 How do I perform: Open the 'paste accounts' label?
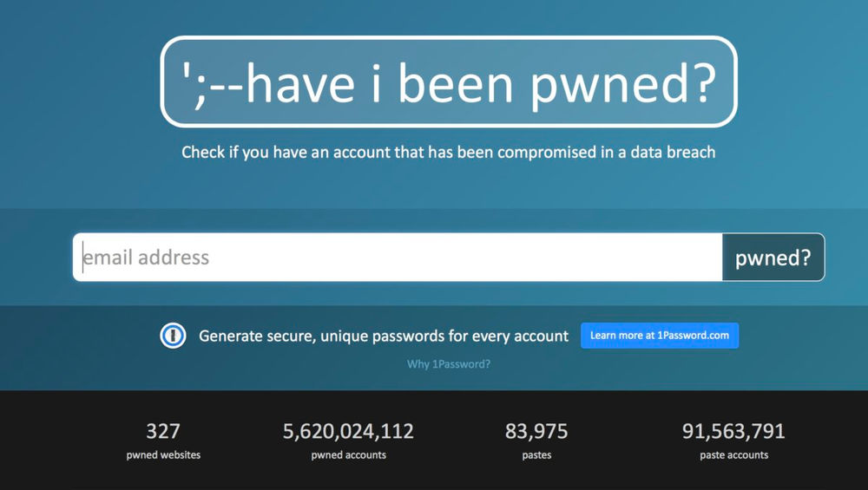click(733, 454)
